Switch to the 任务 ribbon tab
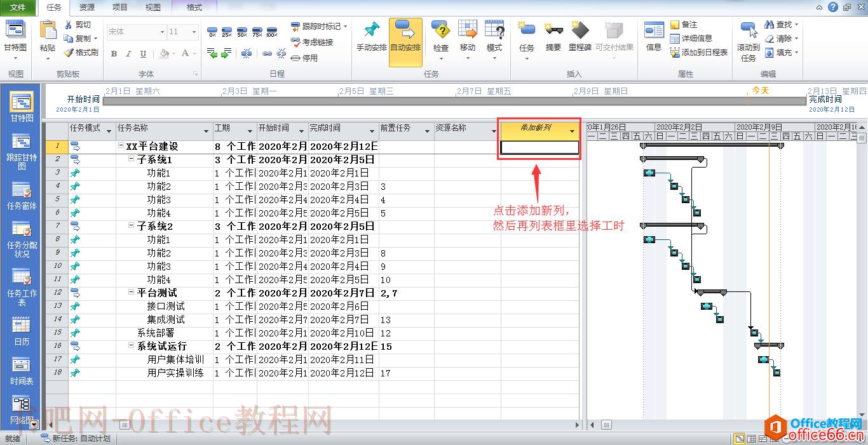This screenshot has width=868, height=445. 55,7
